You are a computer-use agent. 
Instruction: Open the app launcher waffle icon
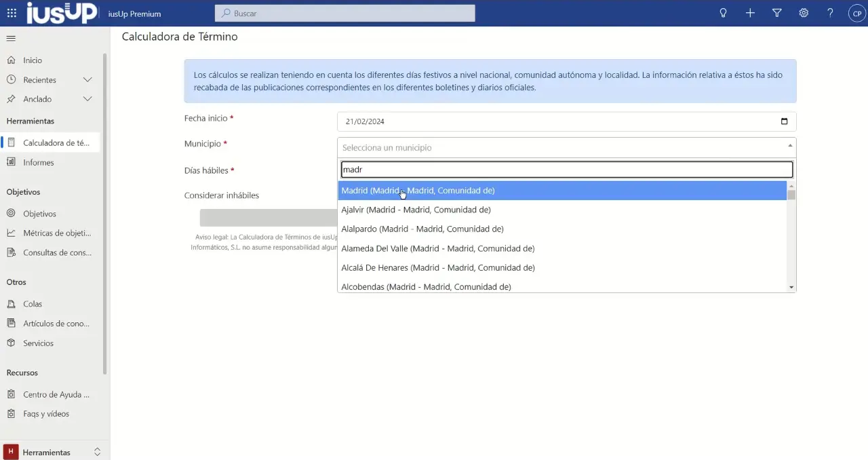click(12, 13)
